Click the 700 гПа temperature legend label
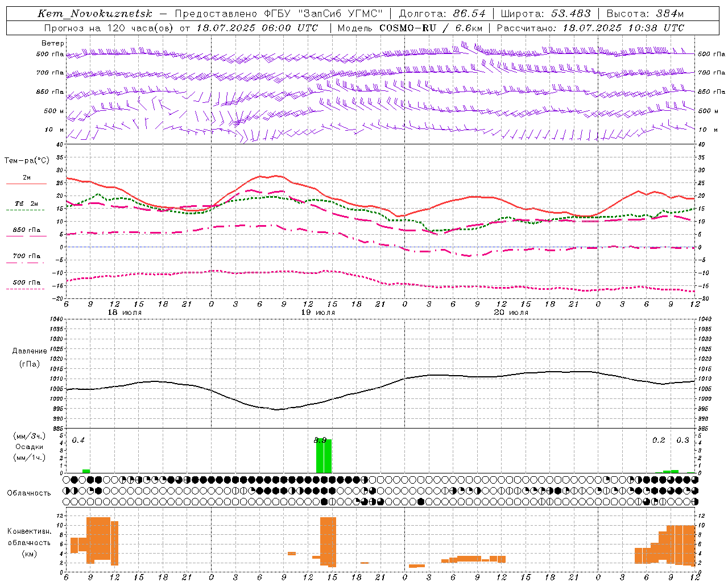Image resolution: width=728 pixels, height=582 pixels. click(x=27, y=256)
